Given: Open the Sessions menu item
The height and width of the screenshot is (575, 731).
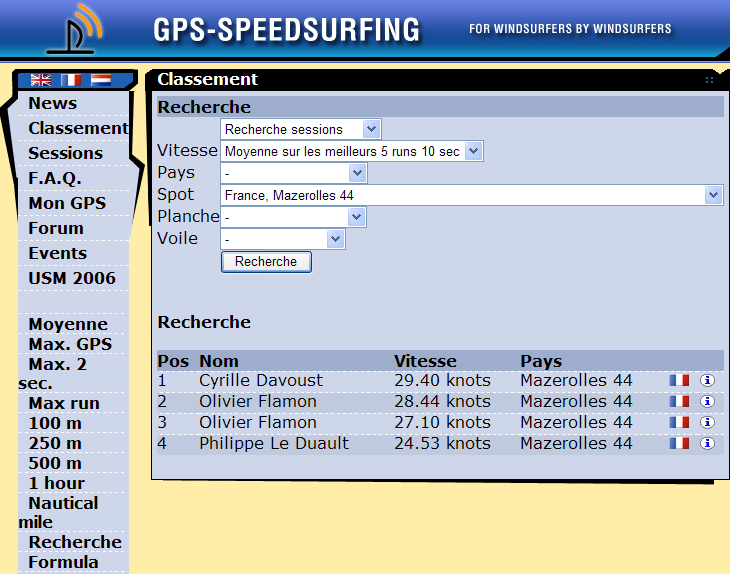Looking at the screenshot, I should (x=66, y=153).
